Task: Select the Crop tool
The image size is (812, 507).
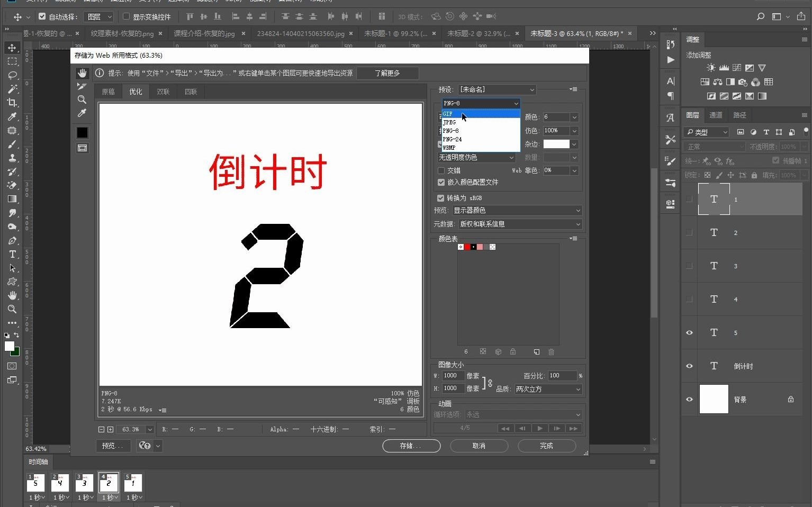Action: [12, 103]
